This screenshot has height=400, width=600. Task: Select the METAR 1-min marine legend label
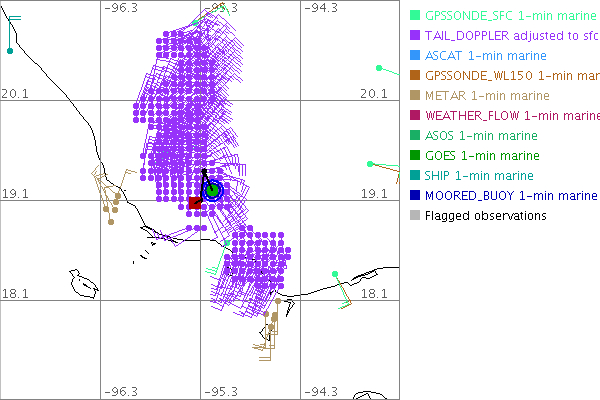[480, 95]
